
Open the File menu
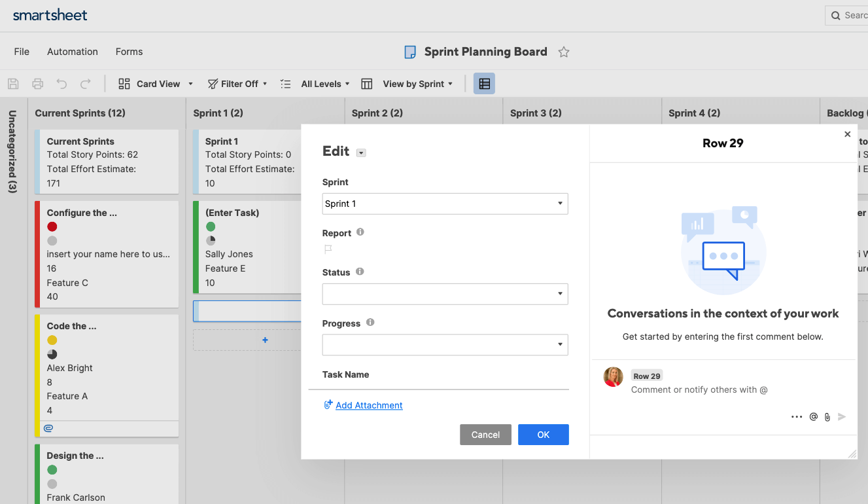[22, 51]
